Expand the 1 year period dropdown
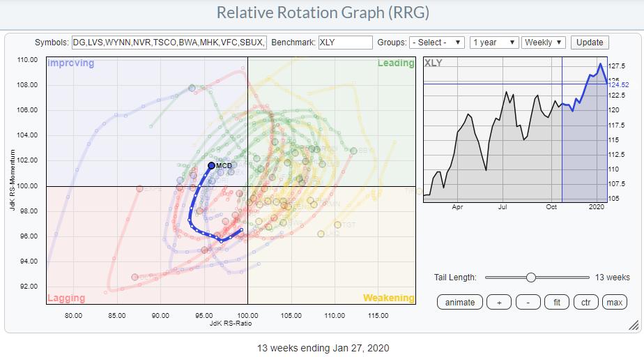Viewport: 644px width, 357px height. (x=493, y=43)
